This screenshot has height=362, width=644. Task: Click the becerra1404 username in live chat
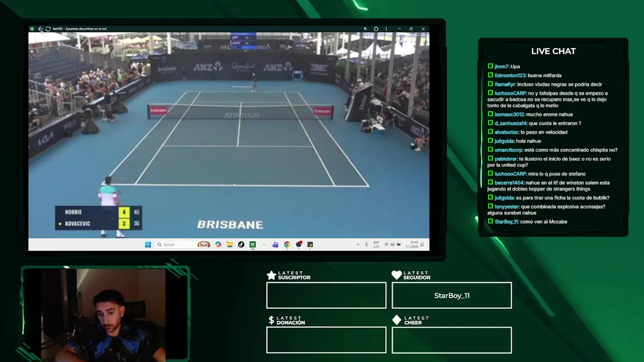(509, 183)
